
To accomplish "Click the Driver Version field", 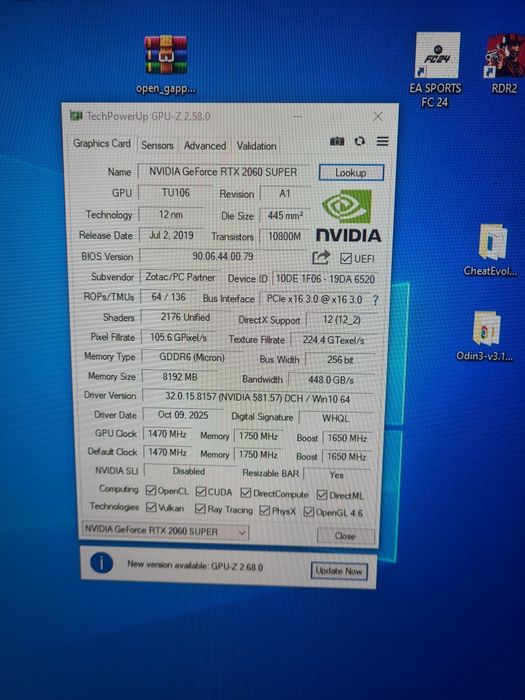I will coord(258,397).
